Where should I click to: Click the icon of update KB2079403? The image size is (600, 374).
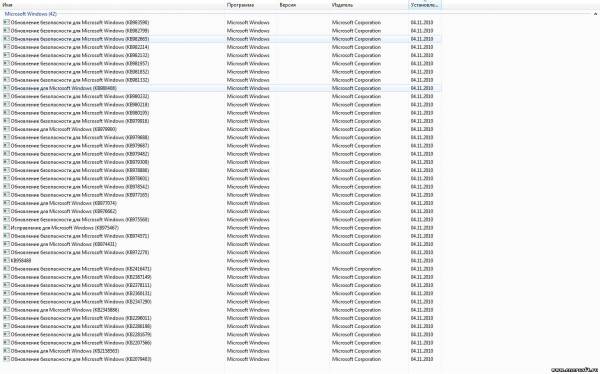click(6, 359)
